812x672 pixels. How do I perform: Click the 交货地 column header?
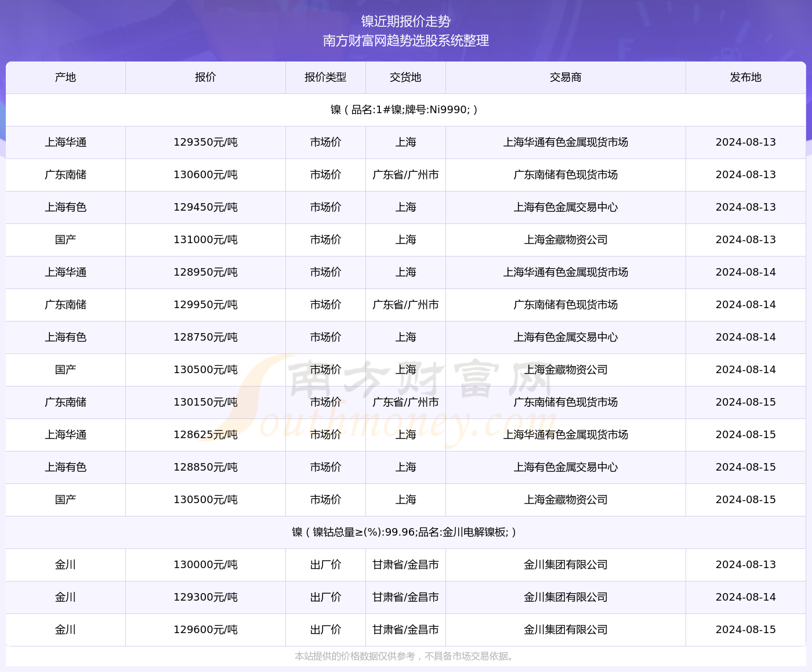pyautogui.click(x=405, y=77)
